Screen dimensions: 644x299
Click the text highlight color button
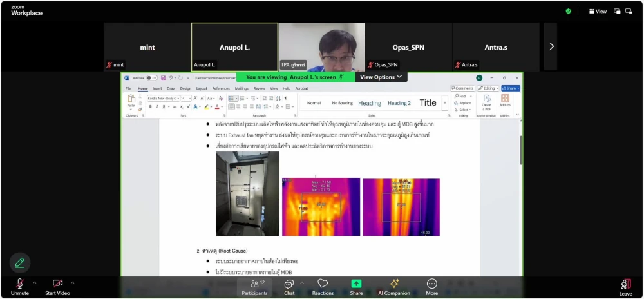pos(206,106)
